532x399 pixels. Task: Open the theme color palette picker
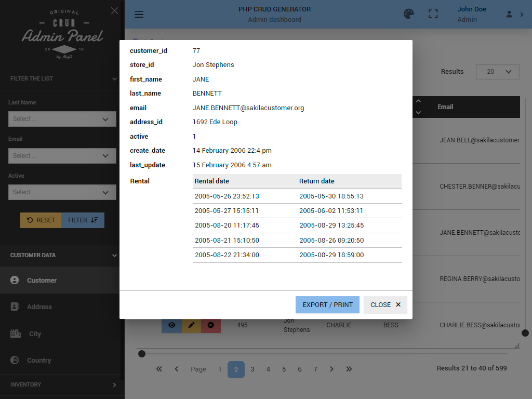tap(409, 14)
